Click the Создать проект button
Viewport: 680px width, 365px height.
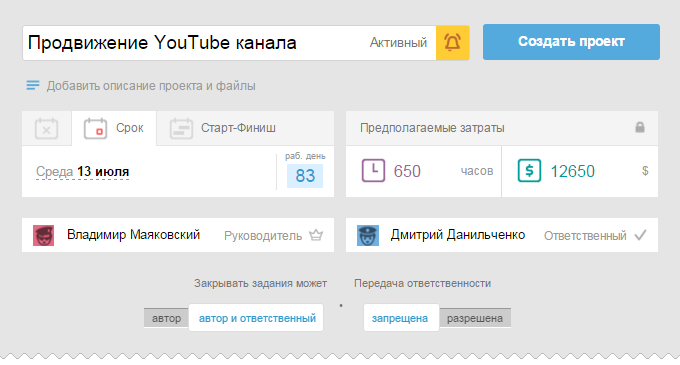coord(571,42)
